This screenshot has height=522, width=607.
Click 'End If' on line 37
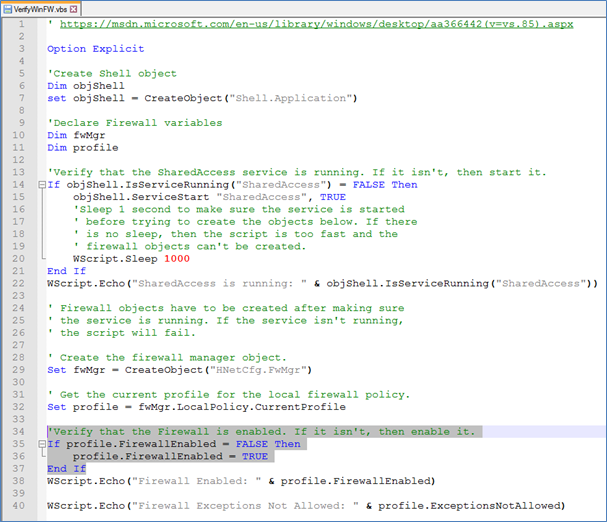(x=67, y=469)
